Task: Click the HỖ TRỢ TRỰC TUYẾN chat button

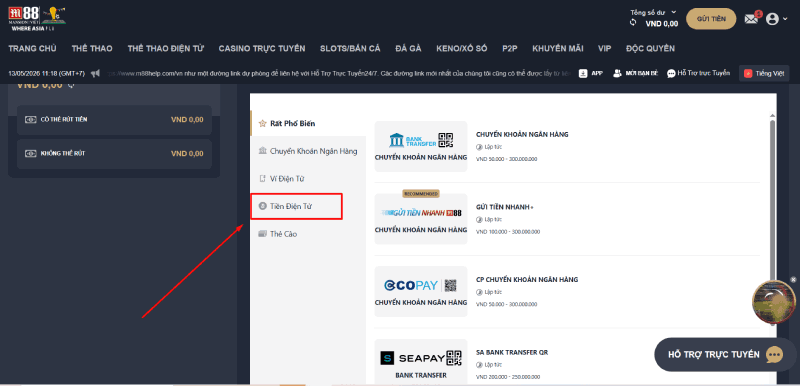Action: point(725,354)
